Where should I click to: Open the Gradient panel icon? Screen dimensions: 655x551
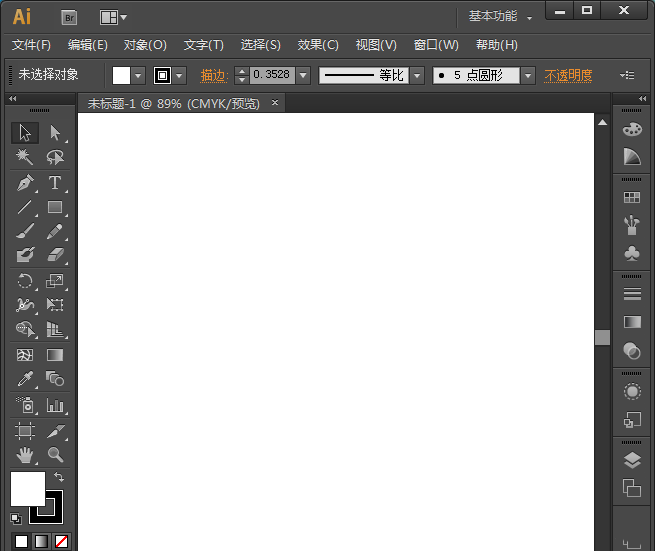[x=632, y=322]
